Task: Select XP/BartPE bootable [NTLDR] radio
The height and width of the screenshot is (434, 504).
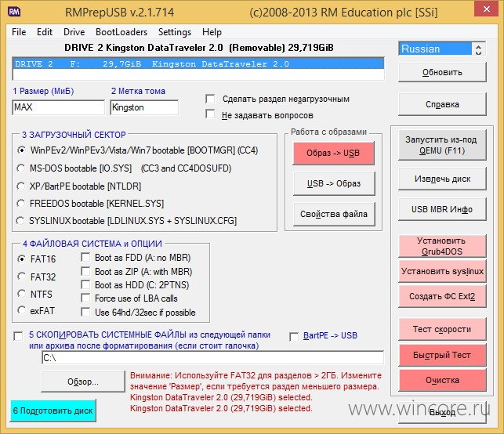Action: [20, 186]
